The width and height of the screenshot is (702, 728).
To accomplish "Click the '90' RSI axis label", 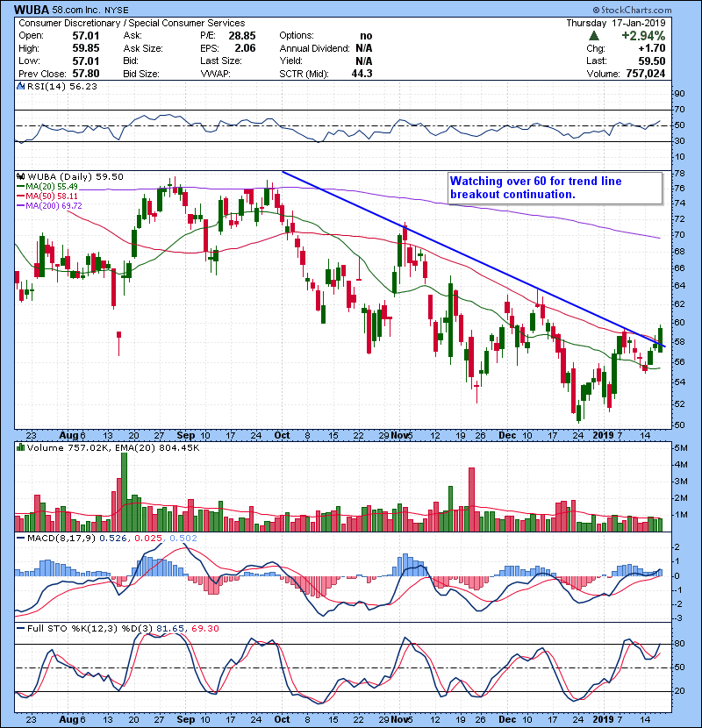I will (679, 93).
